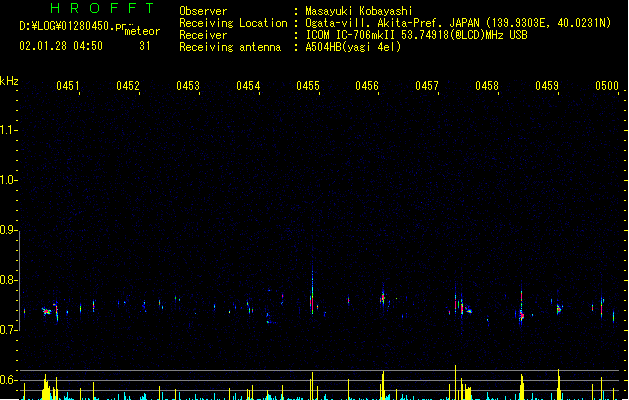Click the meteor echo just after 0456
This screenshot has height=400, width=629.
(x=383, y=298)
